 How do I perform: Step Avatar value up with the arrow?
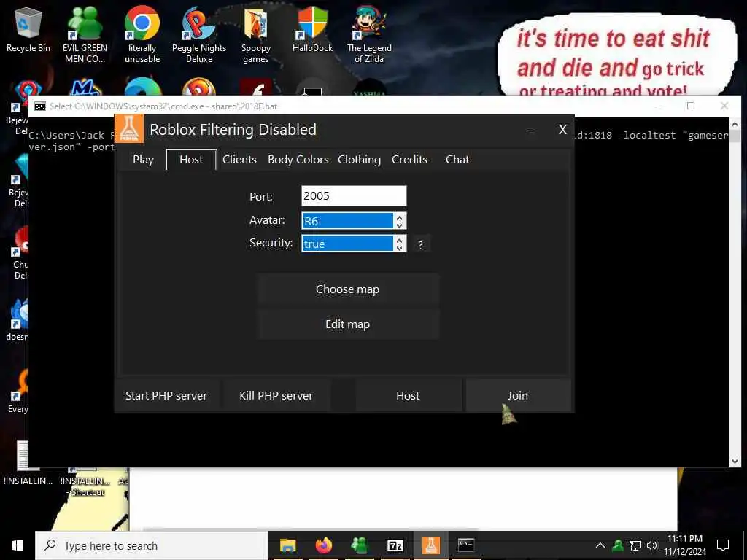click(399, 217)
